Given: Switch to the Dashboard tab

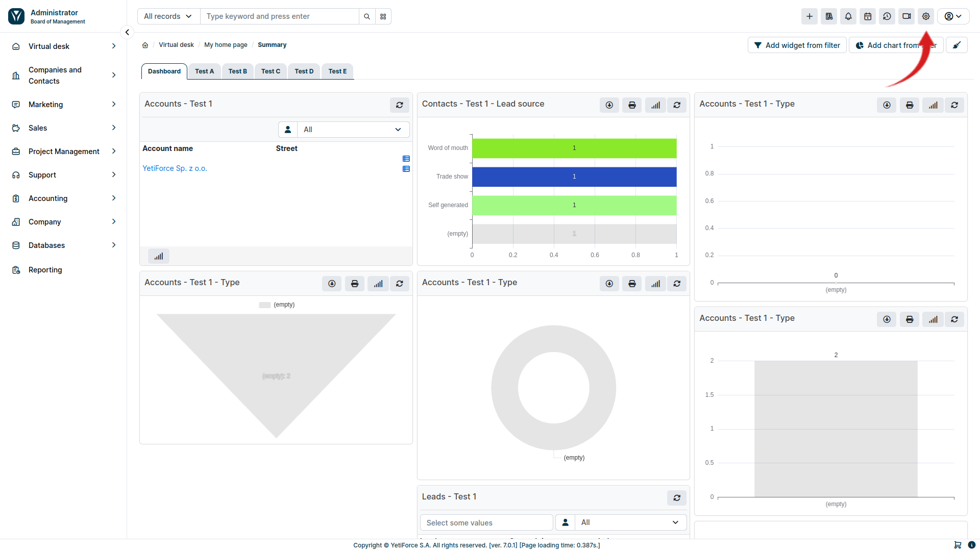Looking at the screenshot, I should click(x=164, y=71).
